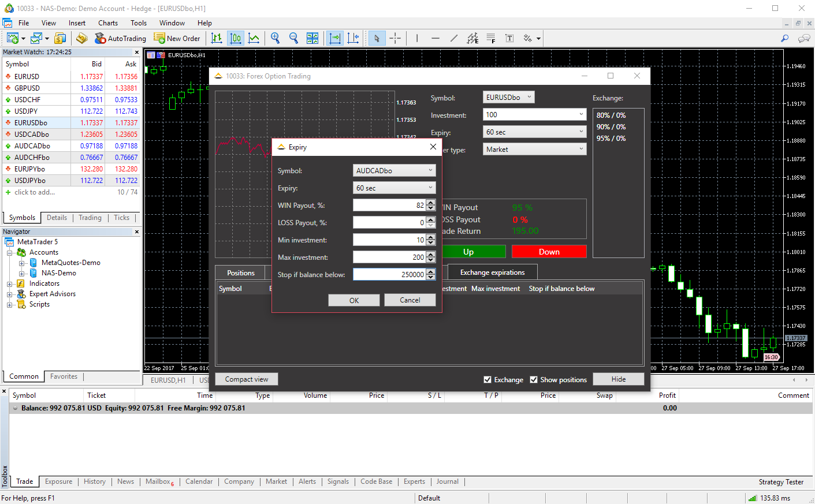The width and height of the screenshot is (815, 504).
Task: Switch to the History tab
Action: tap(95, 481)
